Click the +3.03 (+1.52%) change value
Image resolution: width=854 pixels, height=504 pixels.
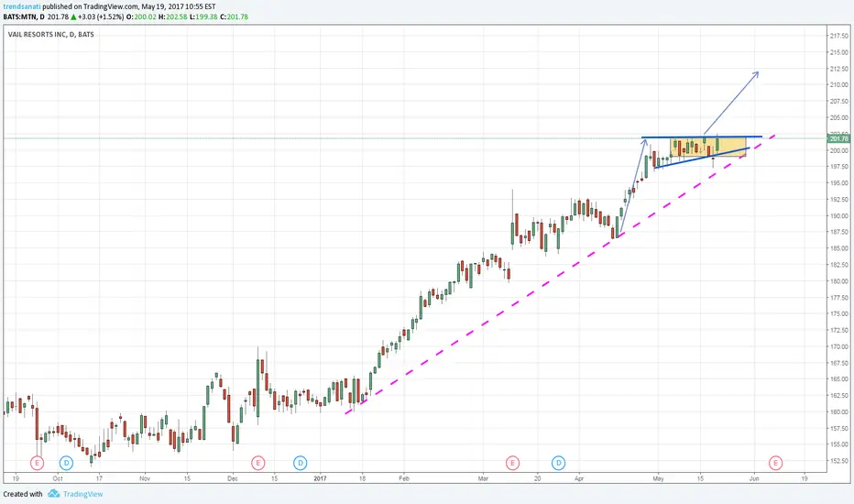[101, 16]
